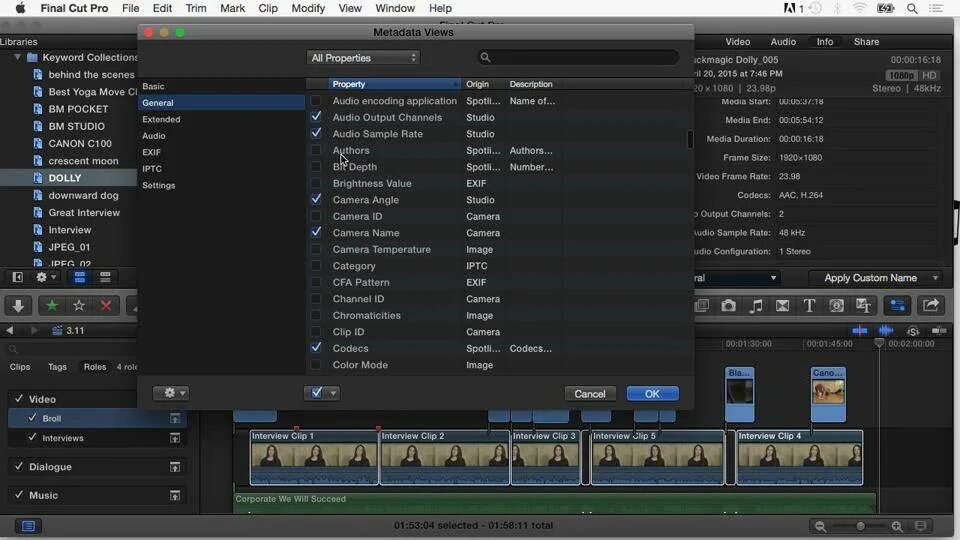Uncheck the Audio Sample Rate property

coord(316,133)
